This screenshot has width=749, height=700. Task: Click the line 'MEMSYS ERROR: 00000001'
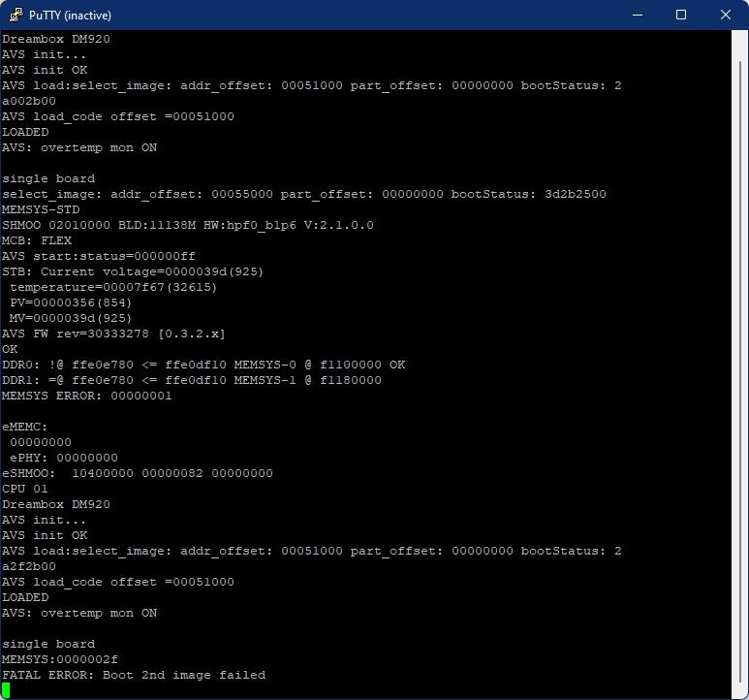pyautogui.click(x=87, y=396)
